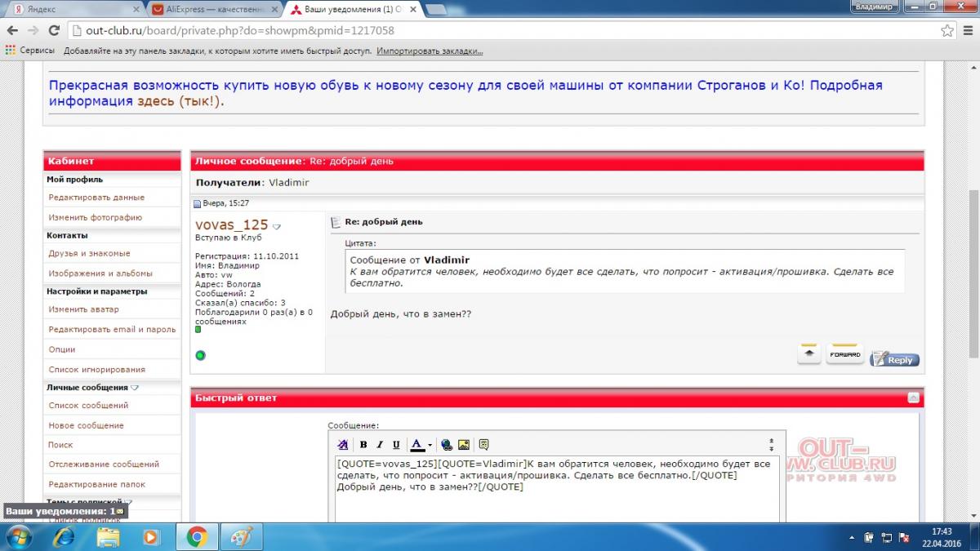Click Импортировать закладки link
Image resolution: width=980 pixels, height=551 pixels.
pyautogui.click(x=430, y=51)
